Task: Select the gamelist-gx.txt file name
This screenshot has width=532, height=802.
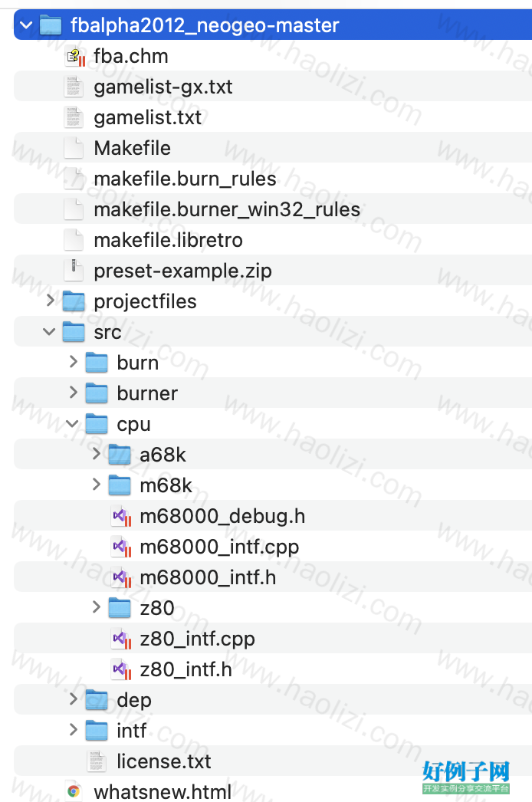Action: click(x=163, y=87)
